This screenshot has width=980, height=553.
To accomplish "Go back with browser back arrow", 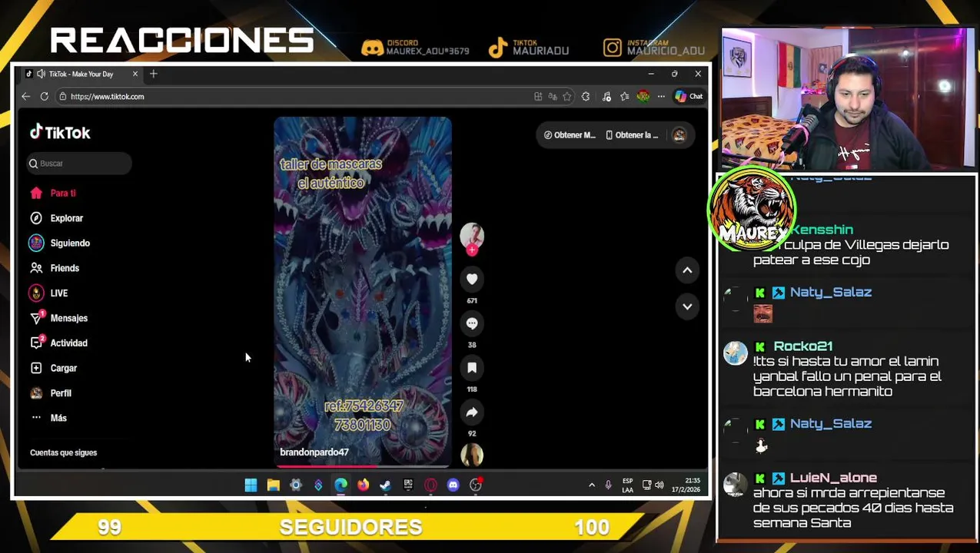I will 25,97.
